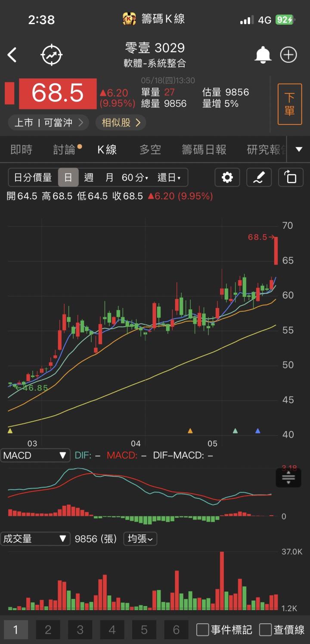Image resolution: width=310 pixels, height=644 pixels.
Task: Select the 日 daily interval
Action: pos(68,177)
